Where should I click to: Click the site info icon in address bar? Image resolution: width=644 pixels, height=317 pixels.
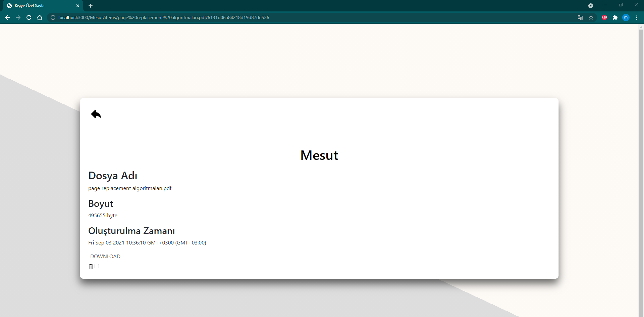click(53, 17)
